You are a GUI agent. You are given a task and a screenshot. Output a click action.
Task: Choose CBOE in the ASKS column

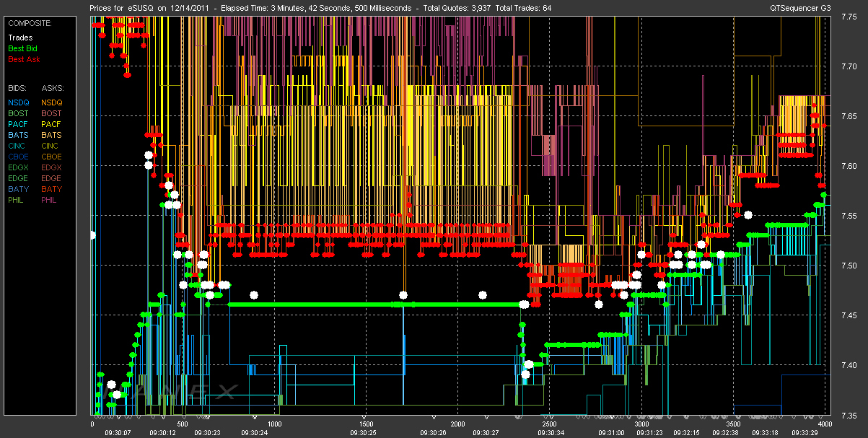point(52,157)
